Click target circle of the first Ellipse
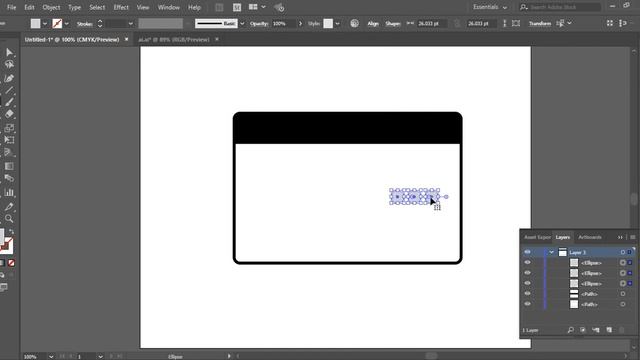640x360 pixels. point(623,262)
